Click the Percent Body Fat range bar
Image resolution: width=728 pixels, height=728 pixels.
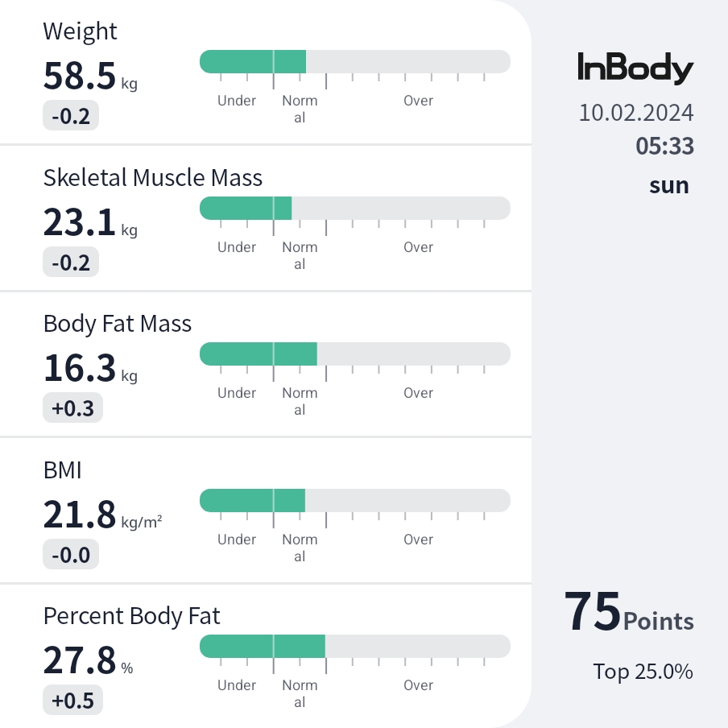[354, 646]
